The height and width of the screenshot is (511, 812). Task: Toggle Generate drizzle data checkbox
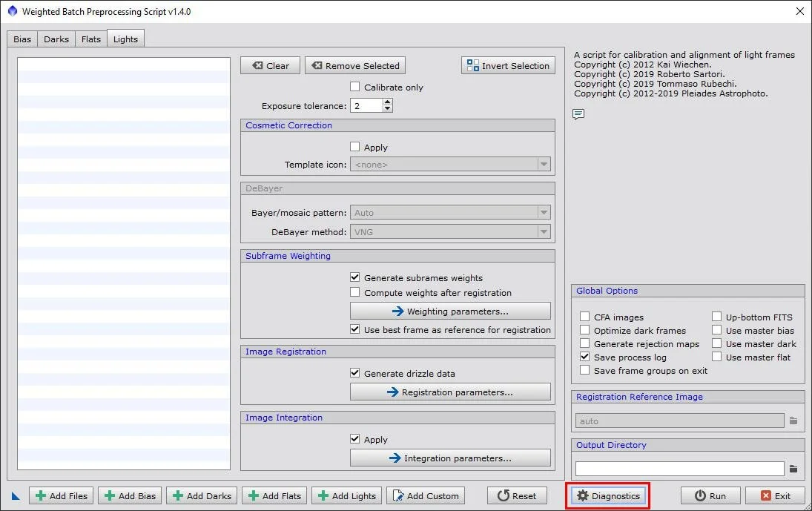354,373
